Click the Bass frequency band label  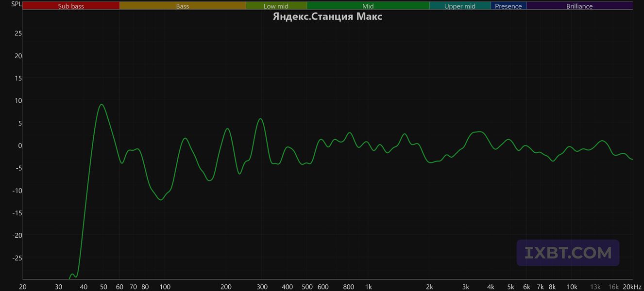(x=183, y=6)
